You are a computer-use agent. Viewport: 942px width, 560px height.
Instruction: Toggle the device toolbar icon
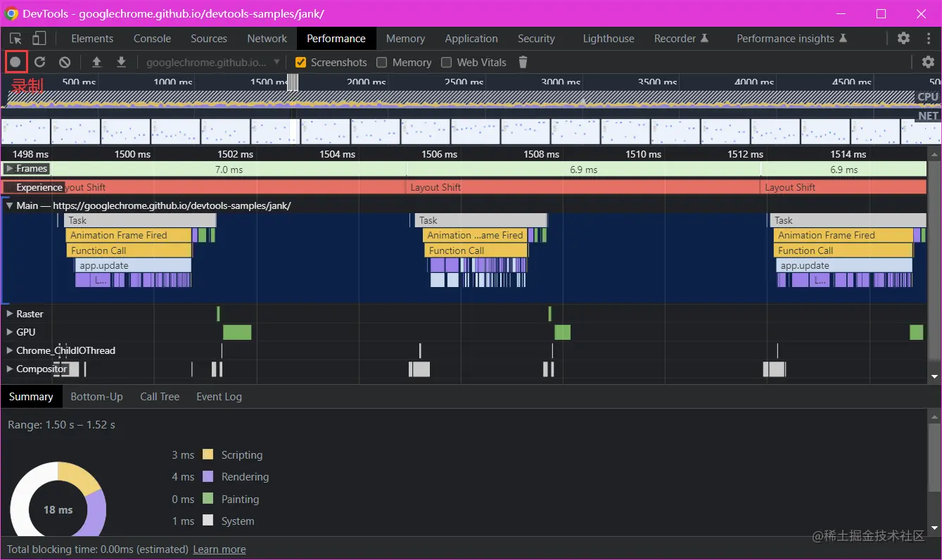(x=39, y=38)
